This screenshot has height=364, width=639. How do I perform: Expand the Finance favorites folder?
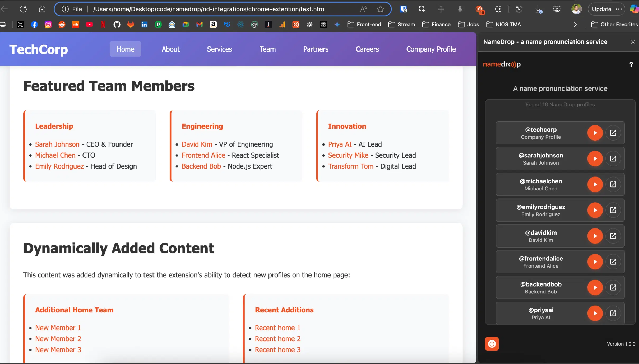[x=436, y=25]
